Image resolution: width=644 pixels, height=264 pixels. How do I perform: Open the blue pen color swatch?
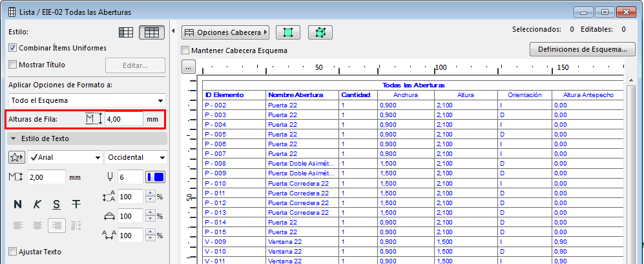[x=156, y=177]
